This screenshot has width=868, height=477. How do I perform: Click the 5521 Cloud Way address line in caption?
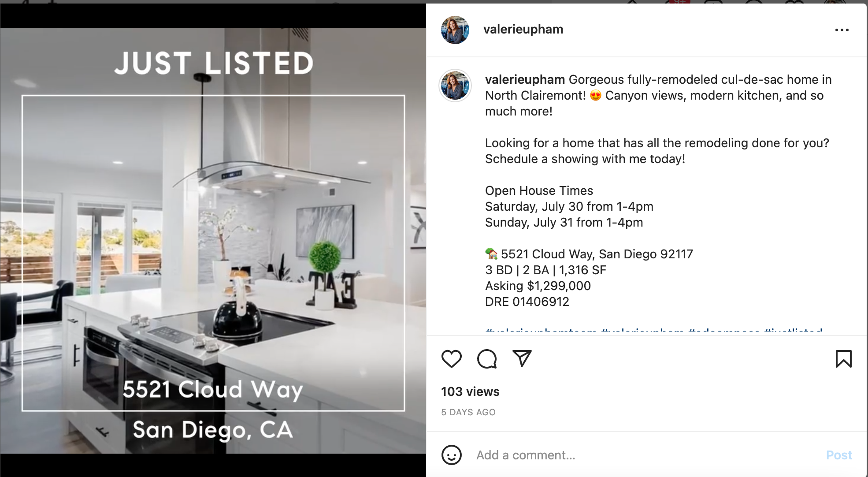click(597, 254)
